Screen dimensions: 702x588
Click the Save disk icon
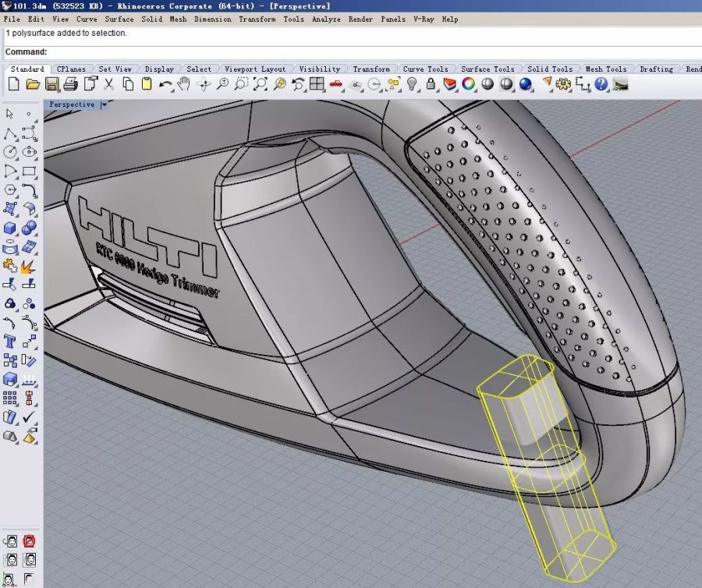pyautogui.click(x=51, y=84)
